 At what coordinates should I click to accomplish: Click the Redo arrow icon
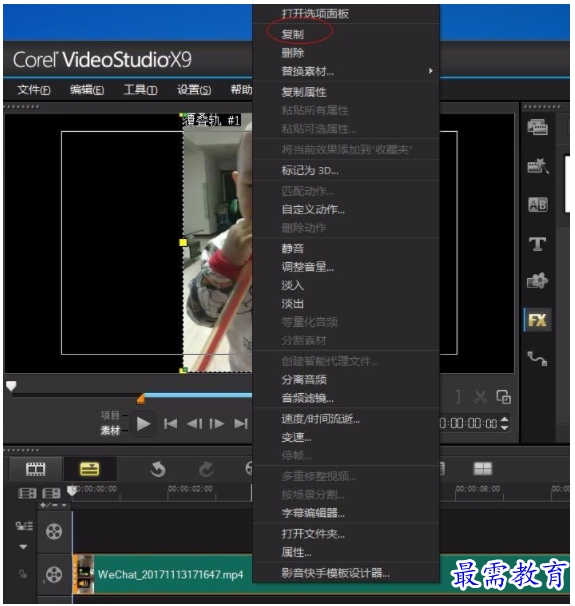(x=206, y=469)
